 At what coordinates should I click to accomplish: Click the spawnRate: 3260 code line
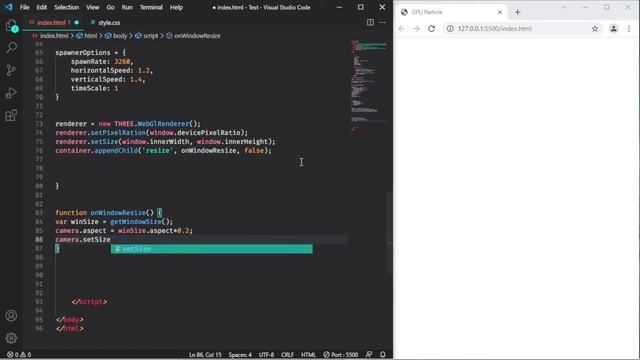(x=102, y=62)
